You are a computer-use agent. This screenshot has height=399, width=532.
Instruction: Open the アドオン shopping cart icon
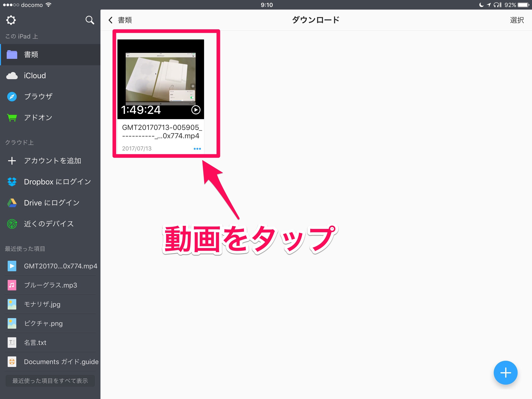coord(12,118)
